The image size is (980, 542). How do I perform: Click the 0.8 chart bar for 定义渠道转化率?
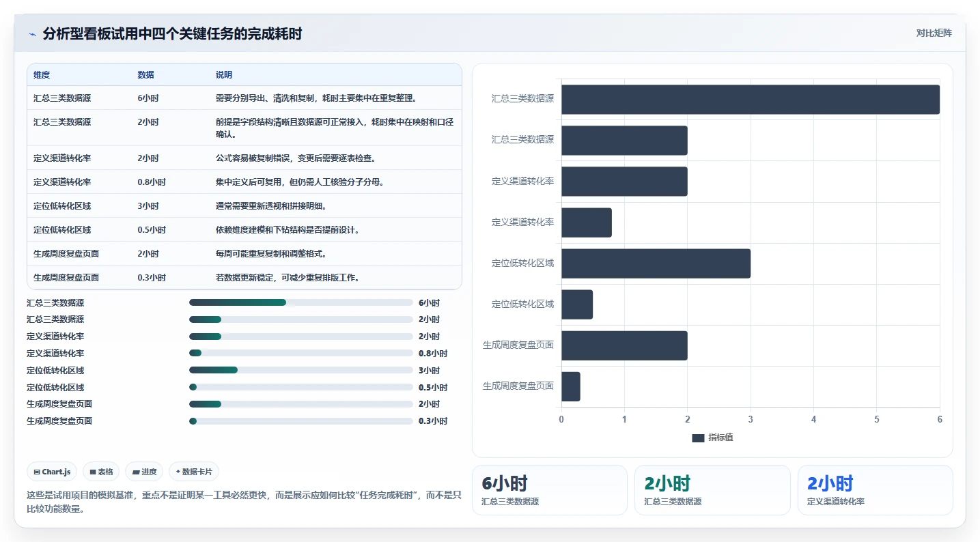click(587, 223)
